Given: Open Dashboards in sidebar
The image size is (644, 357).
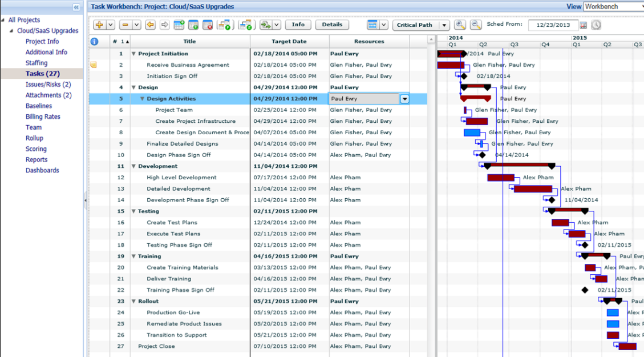Looking at the screenshot, I should tap(42, 170).
